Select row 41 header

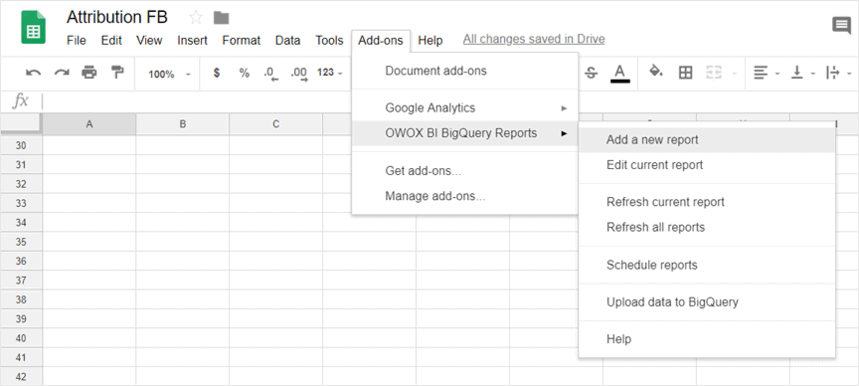[21, 357]
